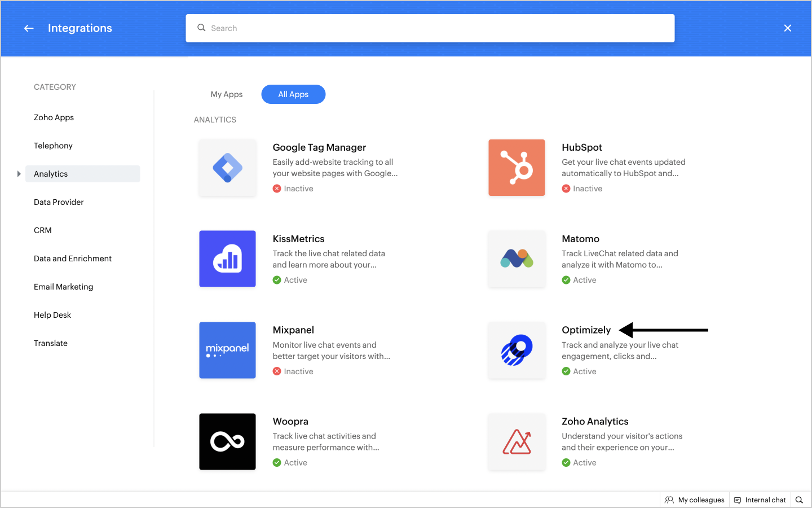Image resolution: width=812 pixels, height=508 pixels.
Task: Open the Mixpanel app logo
Action: [x=227, y=350]
